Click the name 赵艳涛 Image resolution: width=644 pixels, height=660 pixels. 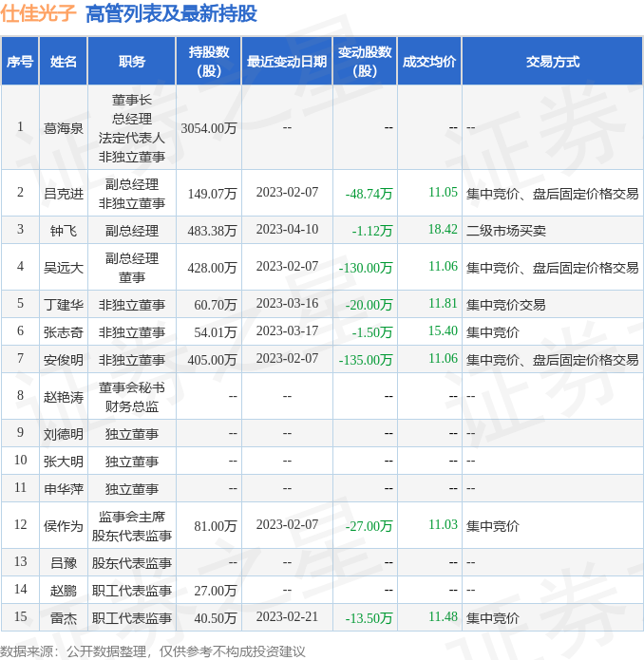(63, 397)
